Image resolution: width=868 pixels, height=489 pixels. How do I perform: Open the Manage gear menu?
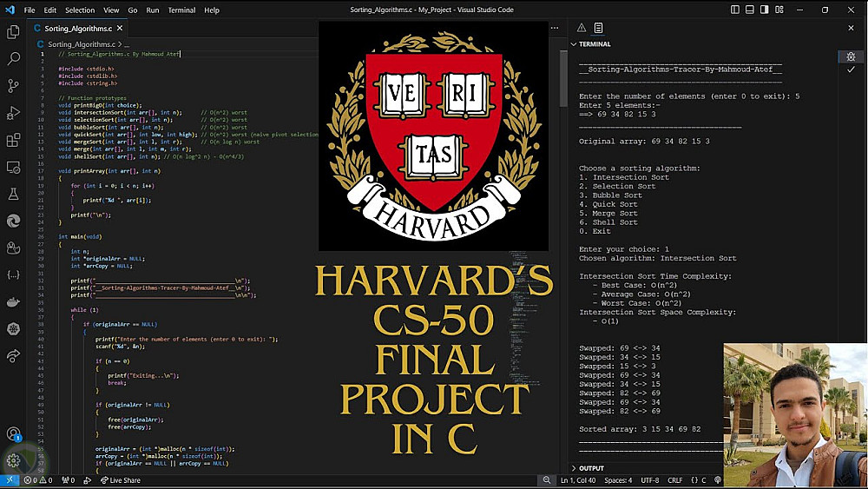click(13, 459)
